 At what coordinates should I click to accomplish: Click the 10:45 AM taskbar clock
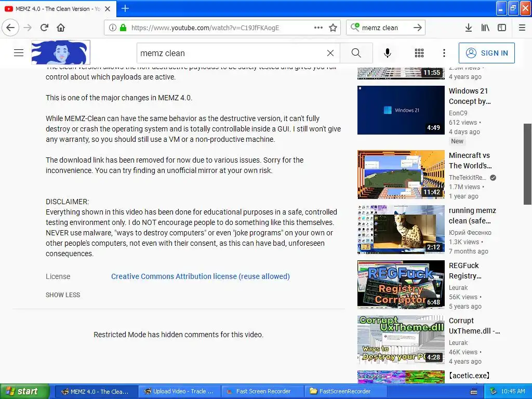tap(513, 392)
